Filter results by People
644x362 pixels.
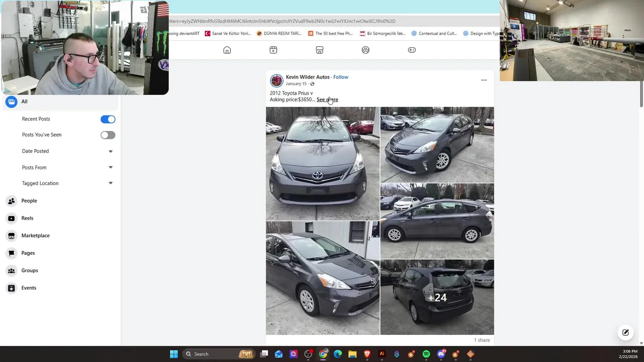coord(29,201)
